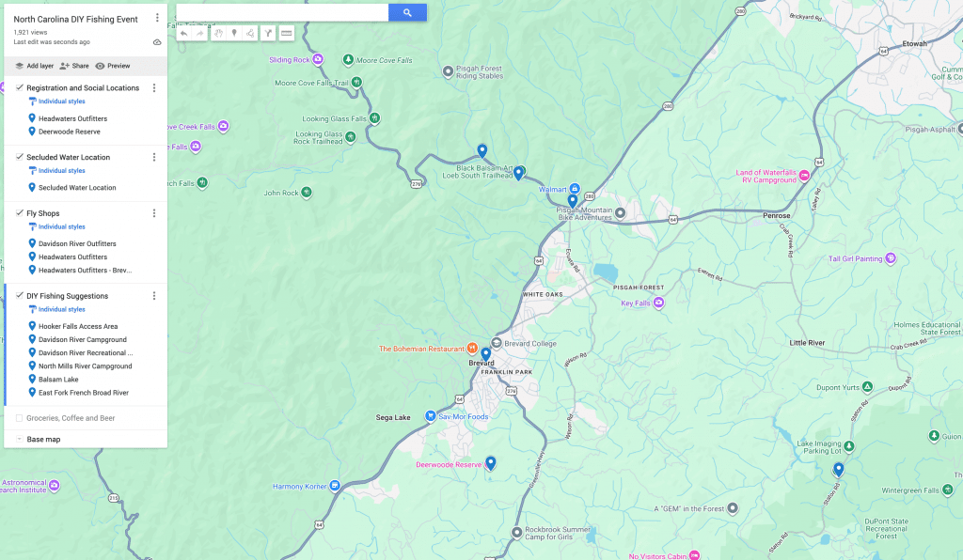
Task: Click the Share button
Action: click(74, 66)
